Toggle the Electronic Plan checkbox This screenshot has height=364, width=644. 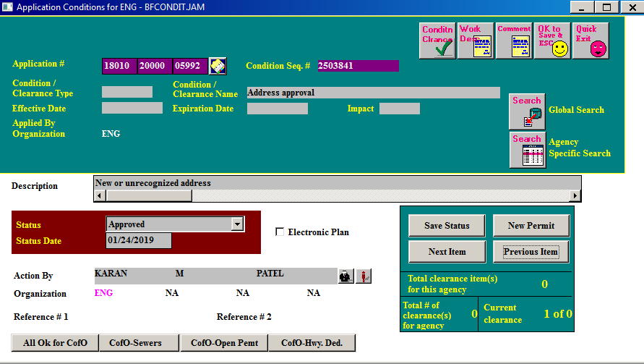[x=280, y=232]
